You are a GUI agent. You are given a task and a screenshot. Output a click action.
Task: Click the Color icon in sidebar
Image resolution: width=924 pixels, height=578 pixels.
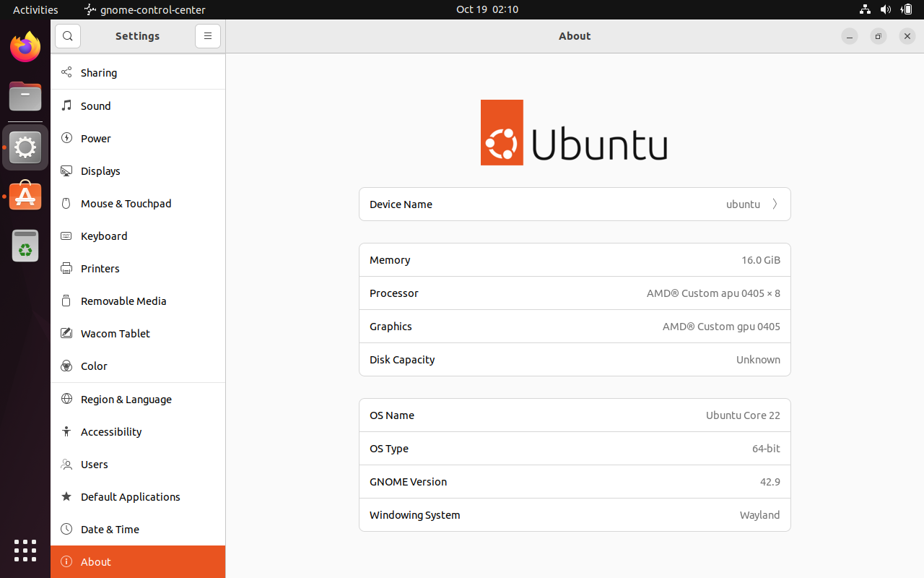(66, 366)
